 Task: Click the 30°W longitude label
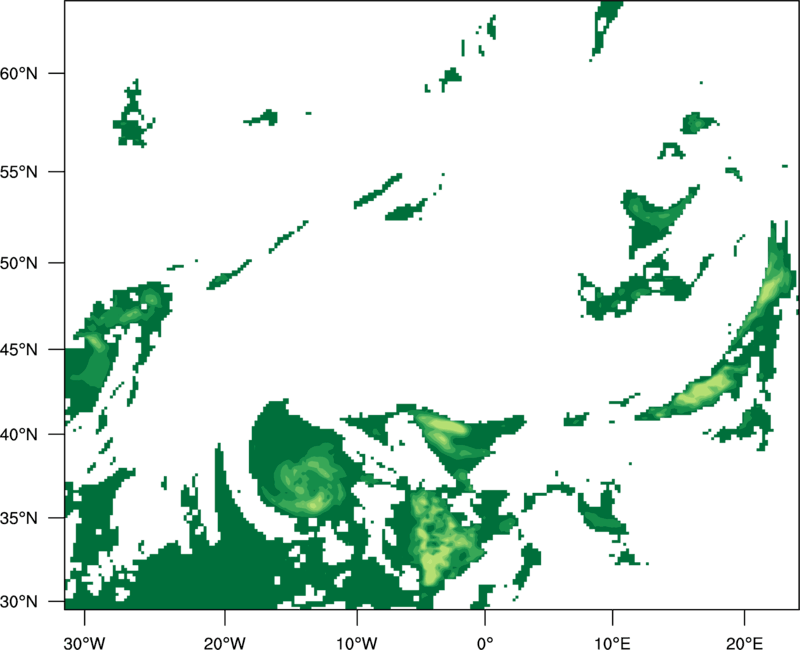coord(84,643)
